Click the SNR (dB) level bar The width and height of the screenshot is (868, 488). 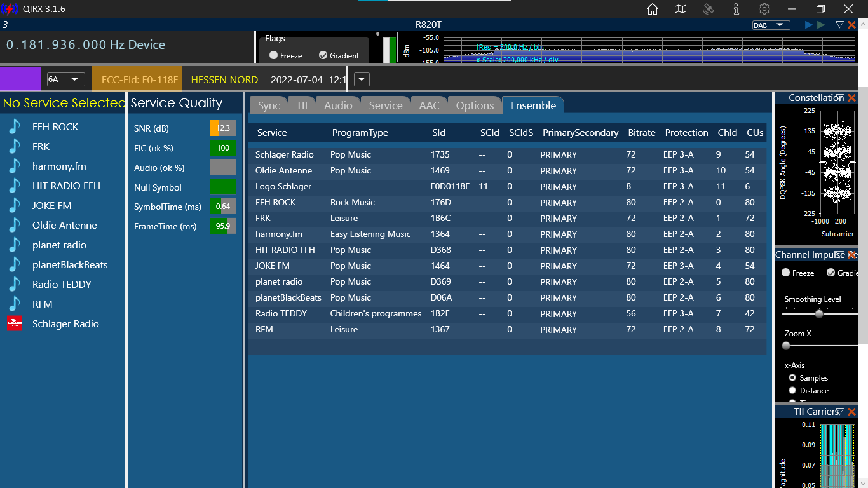pyautogui.click(x=223, y=128)
